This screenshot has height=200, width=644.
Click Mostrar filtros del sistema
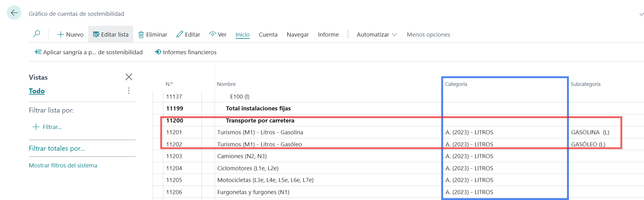(x=63, y=165)
